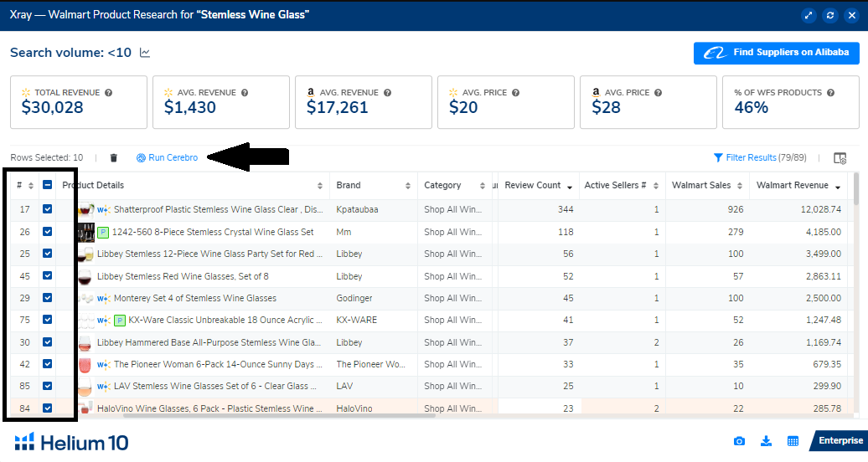Image resolution: width=868 pixels, height=462 pixels.
Task: Open Libbey Stemless Red Wine Glasses, Set of 8
Action: click(x=183, y=276)
